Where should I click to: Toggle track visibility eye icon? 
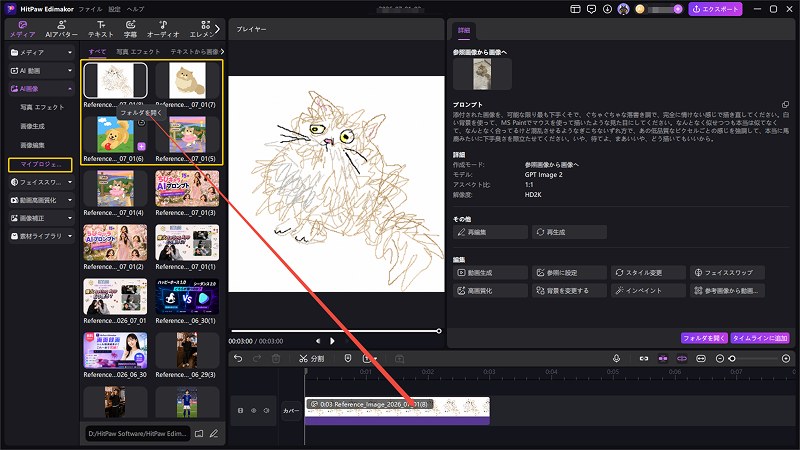[x=254, y=410]
